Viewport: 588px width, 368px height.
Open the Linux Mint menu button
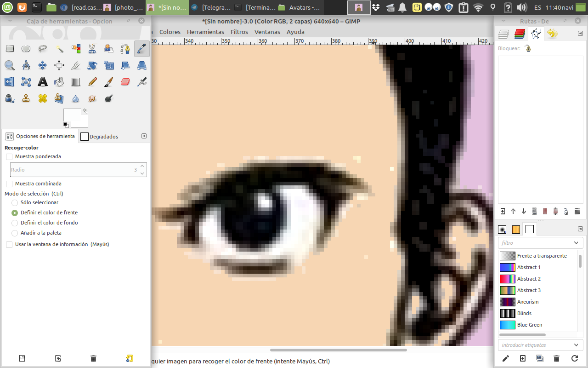coord(7,7)
